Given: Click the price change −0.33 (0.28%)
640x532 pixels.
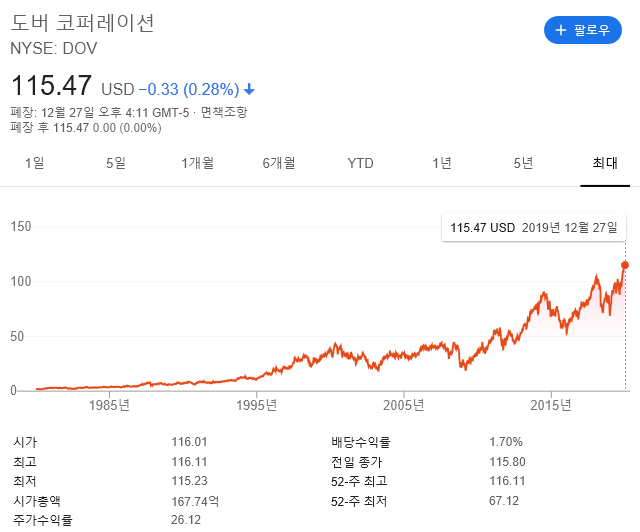Looking at the screenshot, I should [x=189, y=89].
